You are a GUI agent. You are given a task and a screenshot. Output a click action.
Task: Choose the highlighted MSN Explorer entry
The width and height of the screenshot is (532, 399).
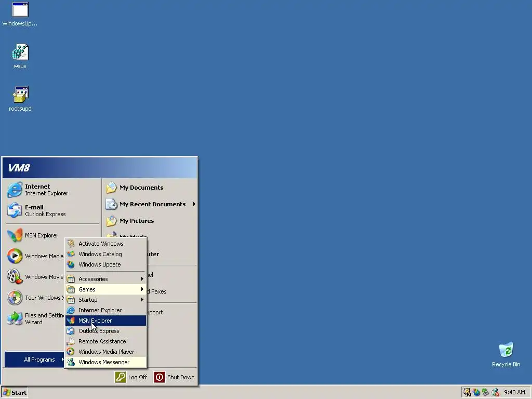click(x=106, y=321)
